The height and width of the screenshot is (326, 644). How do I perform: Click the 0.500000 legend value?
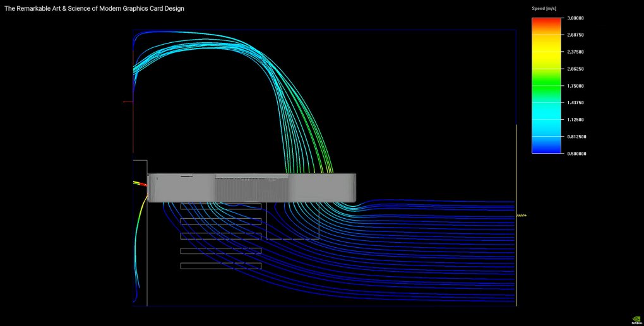click(x=576, y=154)
